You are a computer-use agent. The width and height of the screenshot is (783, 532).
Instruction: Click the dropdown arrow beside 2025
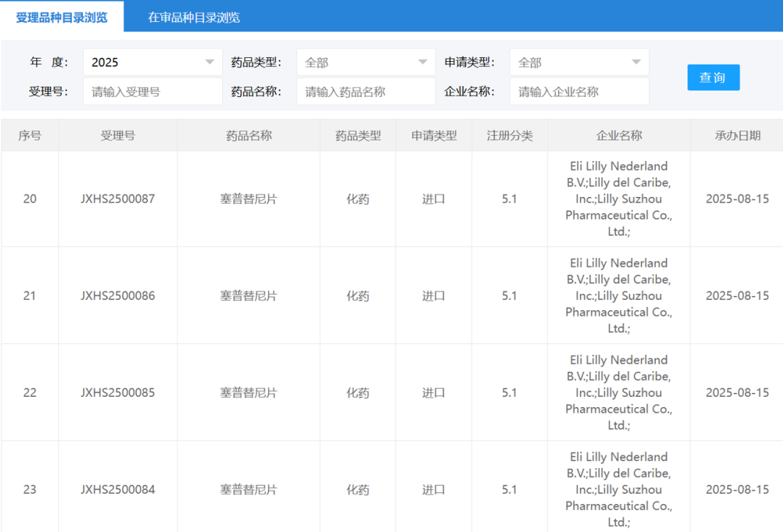(211, 62)
